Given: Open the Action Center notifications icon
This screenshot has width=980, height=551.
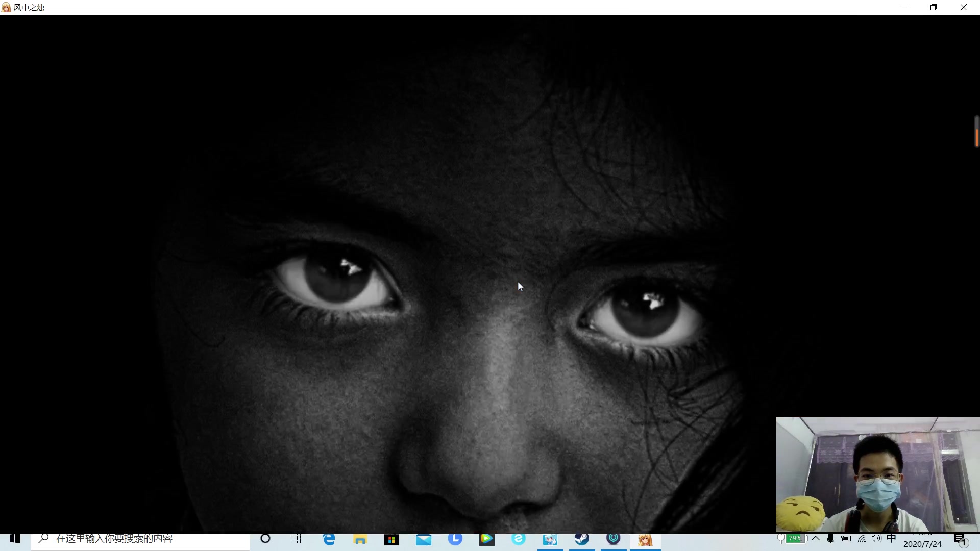Looking at the screenshot, I should tap(961, 540).
